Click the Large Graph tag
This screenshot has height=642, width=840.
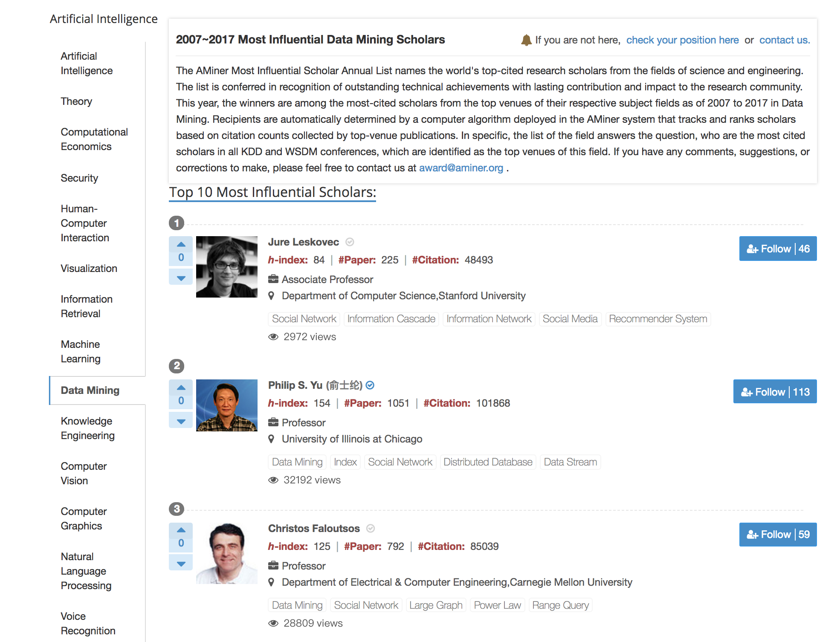point(436,605)
